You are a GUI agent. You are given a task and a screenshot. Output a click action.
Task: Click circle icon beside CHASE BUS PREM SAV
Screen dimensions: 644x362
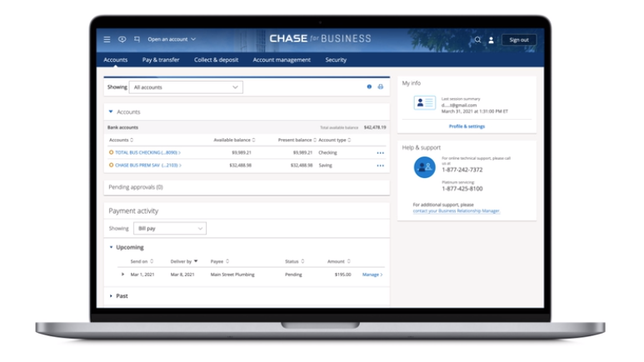111,165
